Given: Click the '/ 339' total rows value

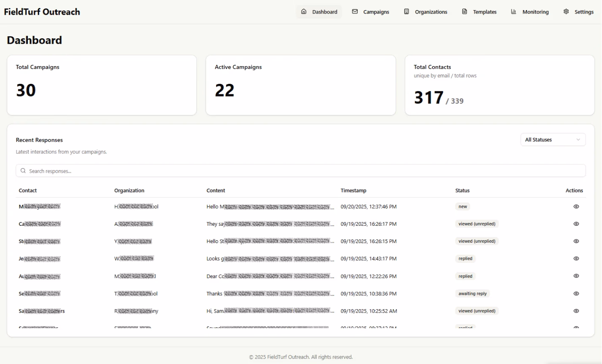Looking at the screenshot, I should (x=455, y=101).
